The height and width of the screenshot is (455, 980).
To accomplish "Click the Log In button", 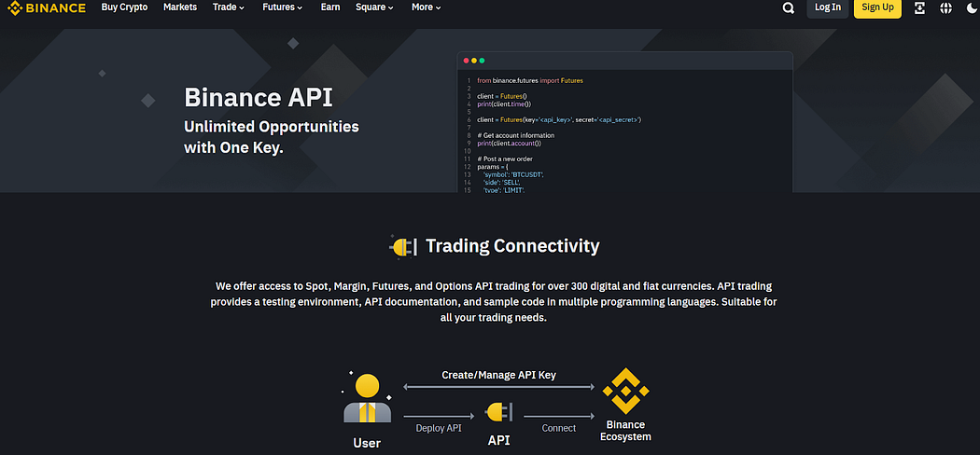I will click(x=828, y=7).
